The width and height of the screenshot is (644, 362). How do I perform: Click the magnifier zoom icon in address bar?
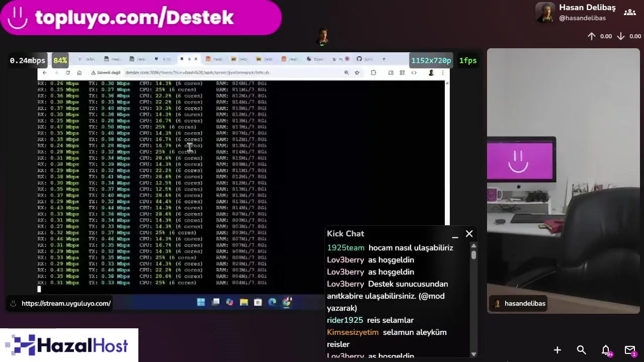click(x=346, y=73)
